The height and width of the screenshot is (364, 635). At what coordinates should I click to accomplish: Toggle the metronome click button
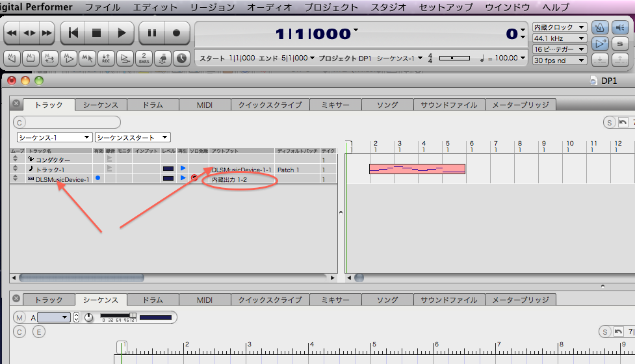click(x=600, y=27)
